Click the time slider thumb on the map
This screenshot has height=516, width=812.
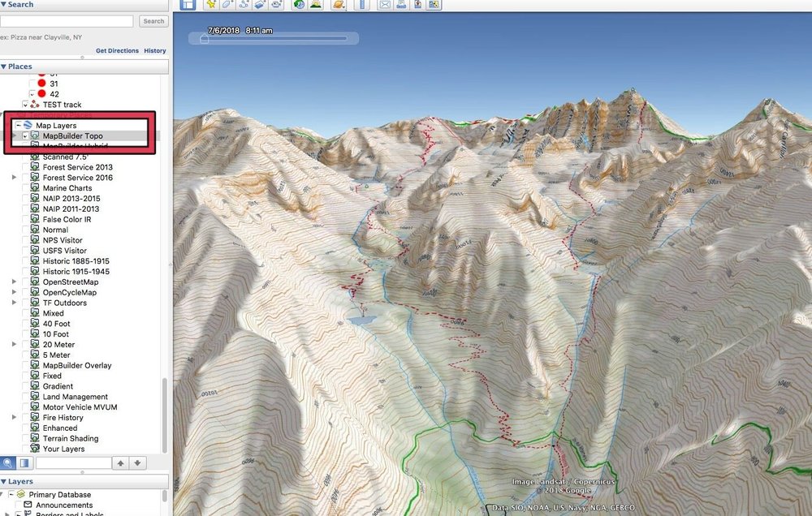point(204,39)
